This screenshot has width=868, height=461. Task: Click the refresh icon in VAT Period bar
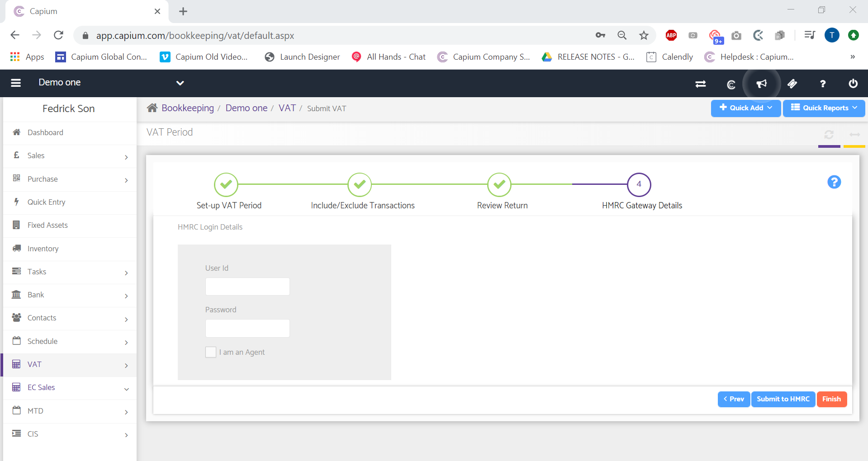(829, 135)
